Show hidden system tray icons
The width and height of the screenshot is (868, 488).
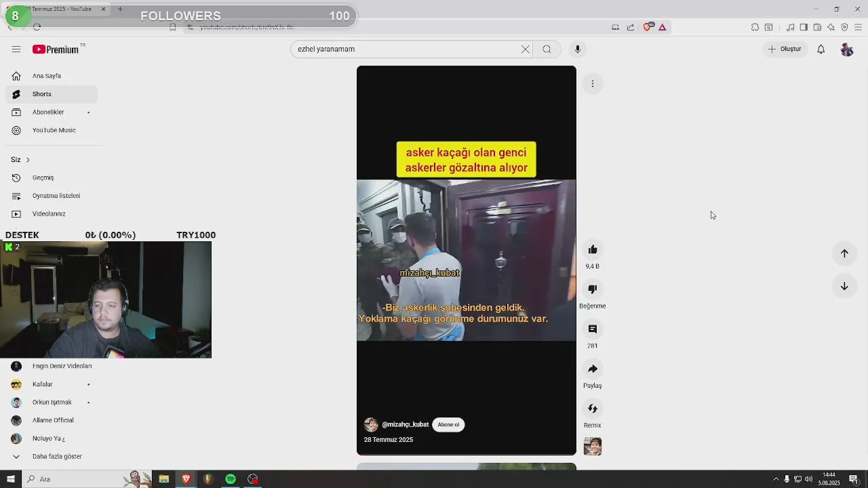[776, 479]
